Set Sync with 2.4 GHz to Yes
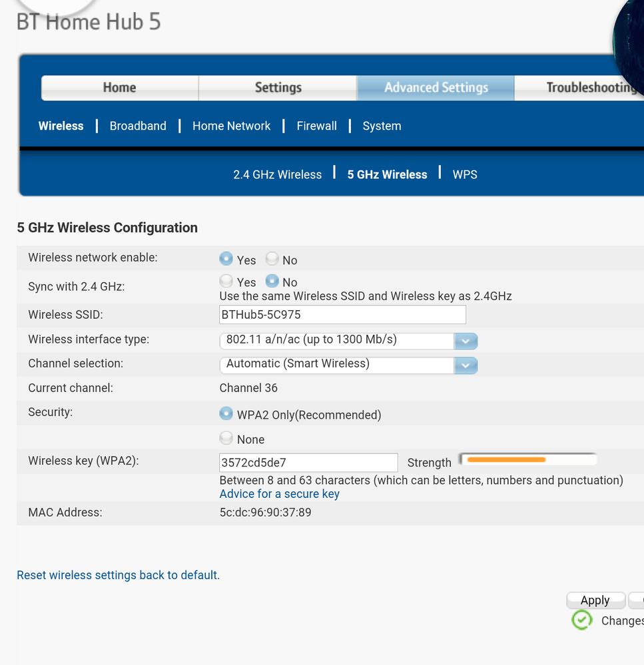 tap(226, 280)
